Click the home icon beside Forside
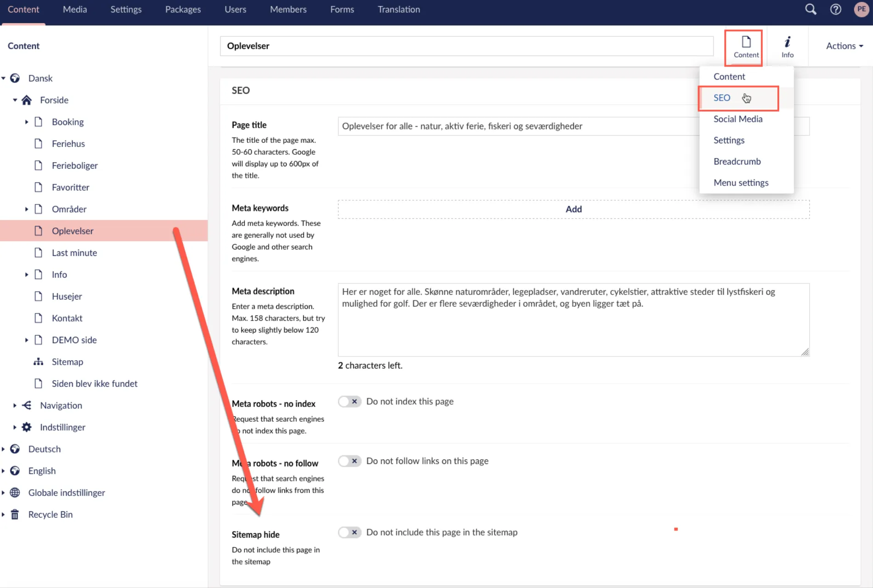Viewport: 873px width, 588px height. click(x=27, y=100)
